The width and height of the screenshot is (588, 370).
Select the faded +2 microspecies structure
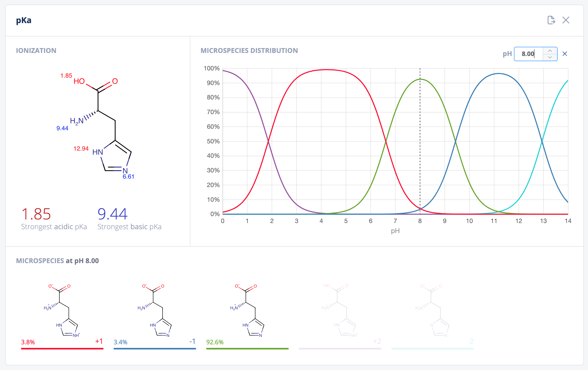tap(340, 311)
